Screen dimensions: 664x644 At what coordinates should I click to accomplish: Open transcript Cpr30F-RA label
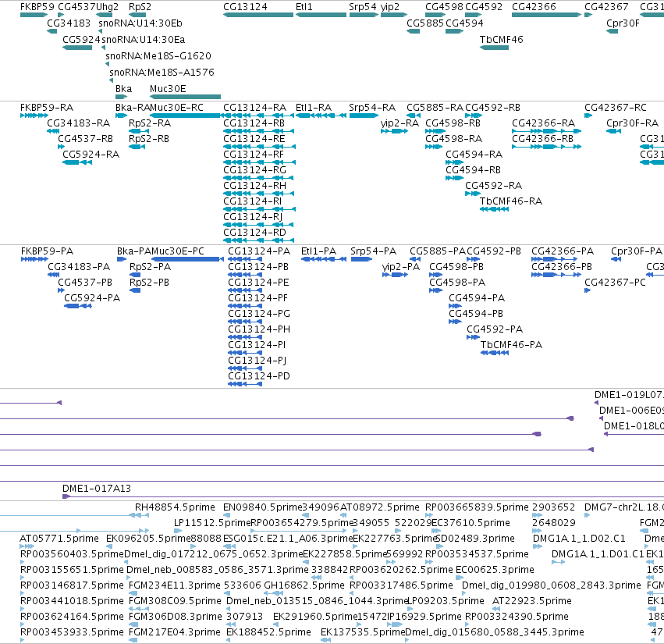tap(632, 123)
